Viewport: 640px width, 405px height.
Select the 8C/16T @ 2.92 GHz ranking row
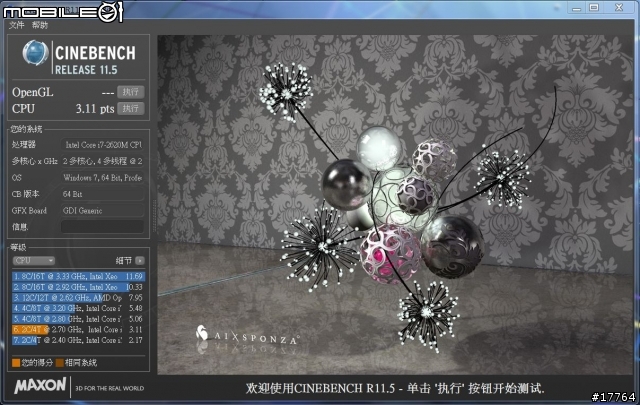point(78,287)
